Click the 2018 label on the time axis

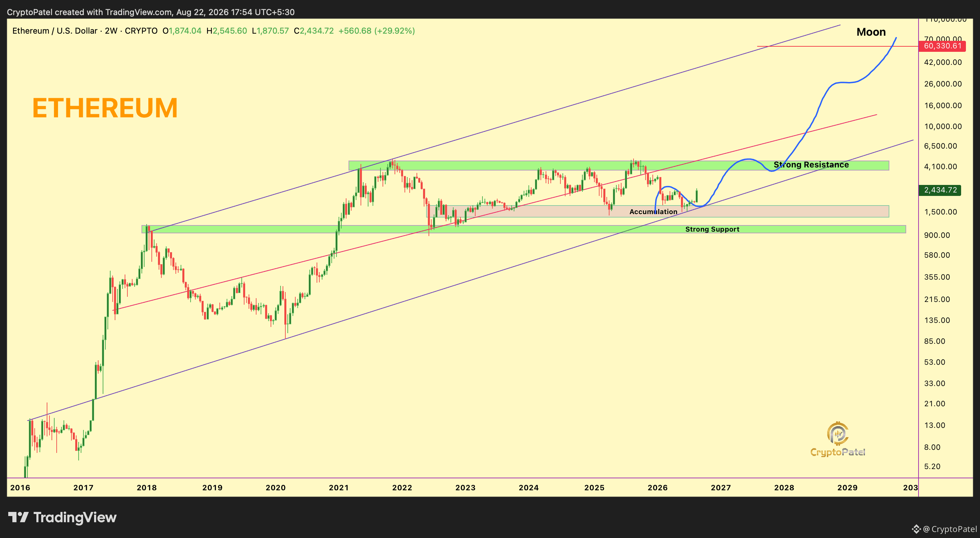pyautogui.click(x=147, y=488)
